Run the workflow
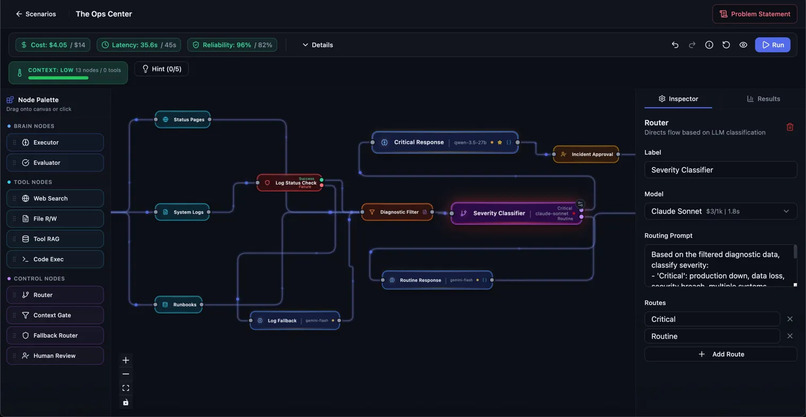The height and width of the screenshot is (417, 806). click(773, 45)
